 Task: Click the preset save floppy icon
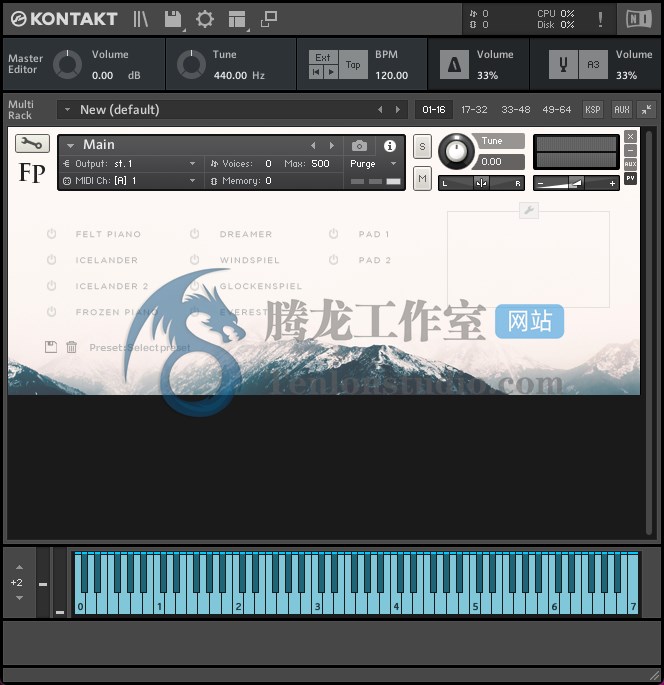(51, 347)
